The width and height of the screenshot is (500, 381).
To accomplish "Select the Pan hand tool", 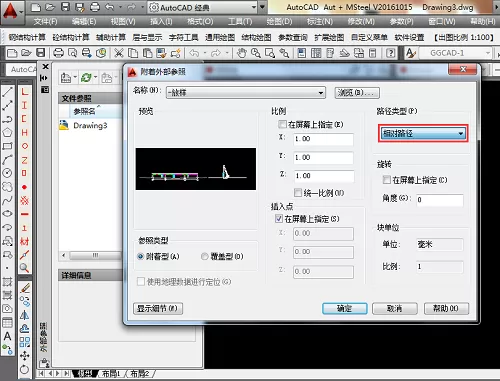I will (x=241, y=53).
